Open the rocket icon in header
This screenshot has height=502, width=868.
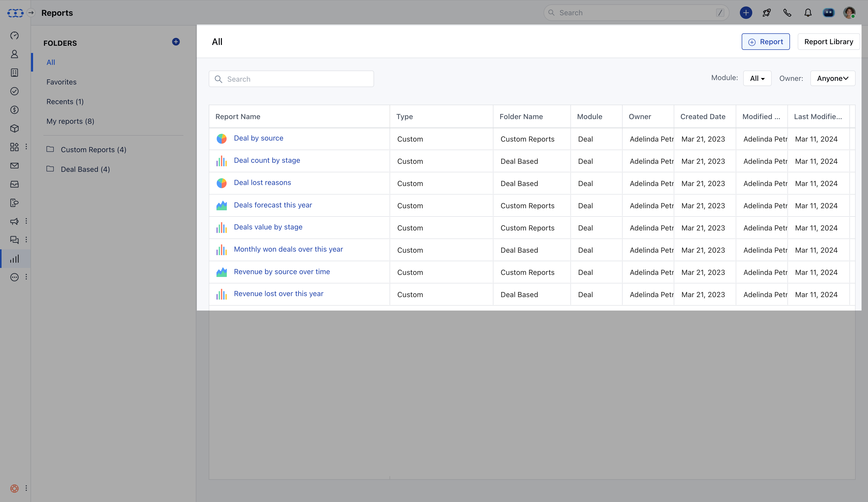pyautogui.click(x=766, y=13)
